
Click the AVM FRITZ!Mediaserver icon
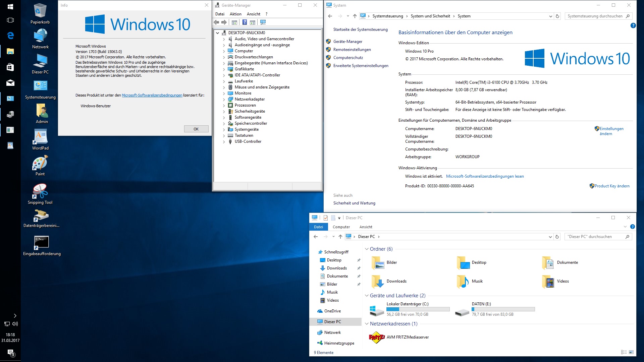coord(376,337)
